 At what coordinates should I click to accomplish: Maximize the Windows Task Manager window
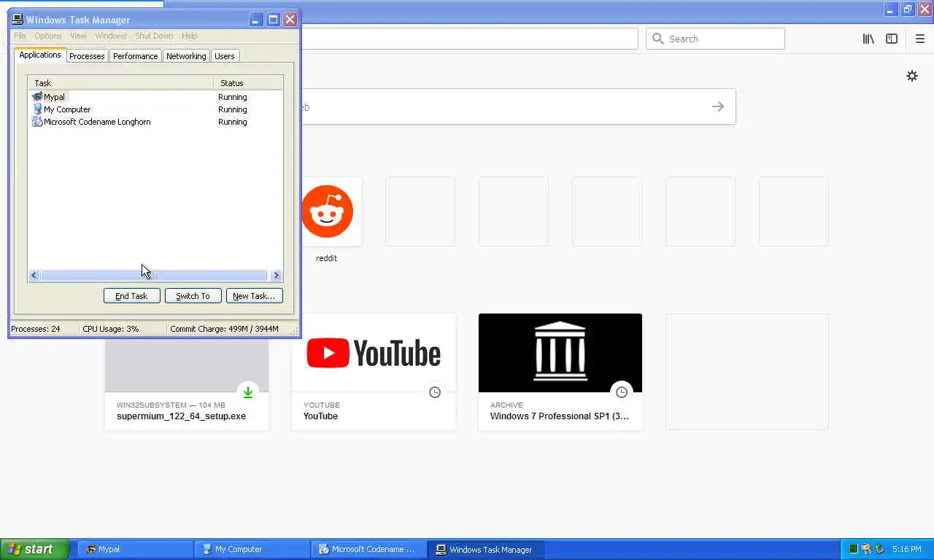click(273, 20)
